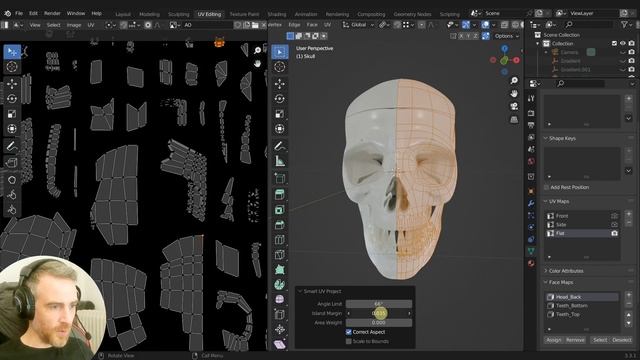The image size is (640, 360).
Task: Toggle the Collection eye visibility icon
Action: click(x=623, y=43)
